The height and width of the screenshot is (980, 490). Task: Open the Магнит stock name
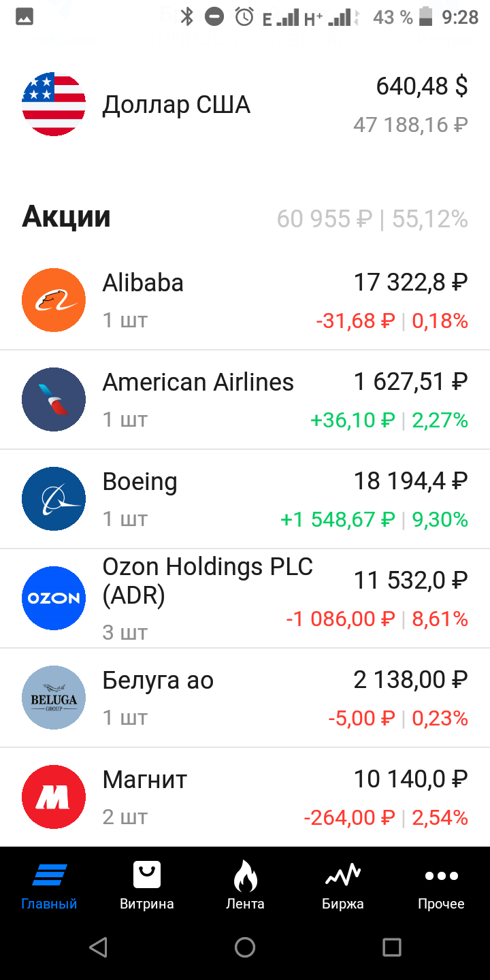point(145,779)
